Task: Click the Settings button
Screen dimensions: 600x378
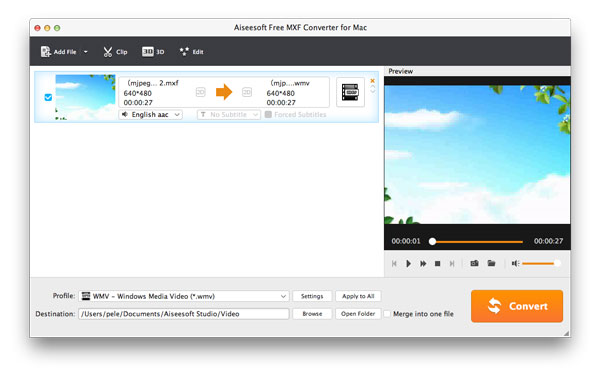Action: [312, 296]
